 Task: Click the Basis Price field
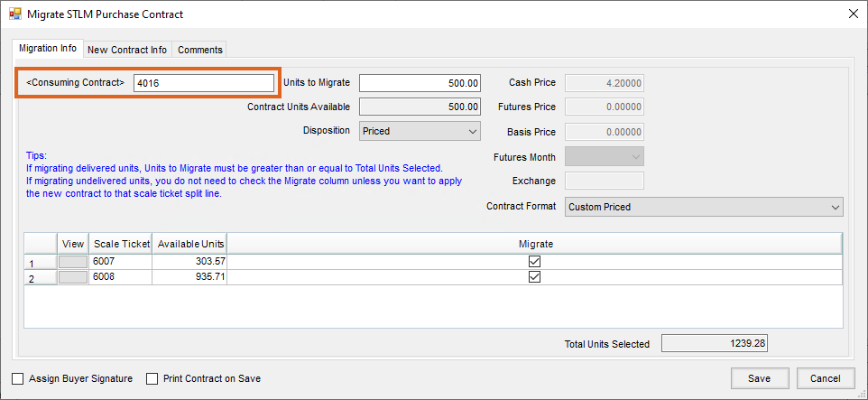click(x=605, y=132)
